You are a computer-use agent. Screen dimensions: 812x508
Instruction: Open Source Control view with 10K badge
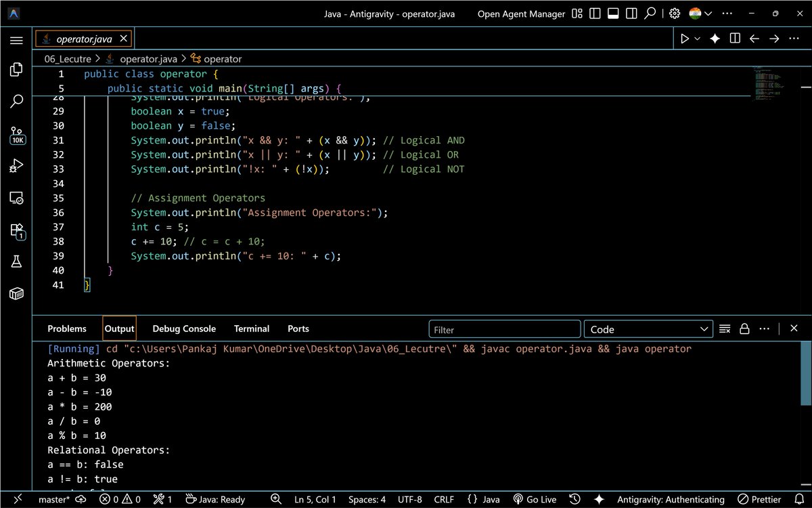pyautogui.click(x=16, y=135)
